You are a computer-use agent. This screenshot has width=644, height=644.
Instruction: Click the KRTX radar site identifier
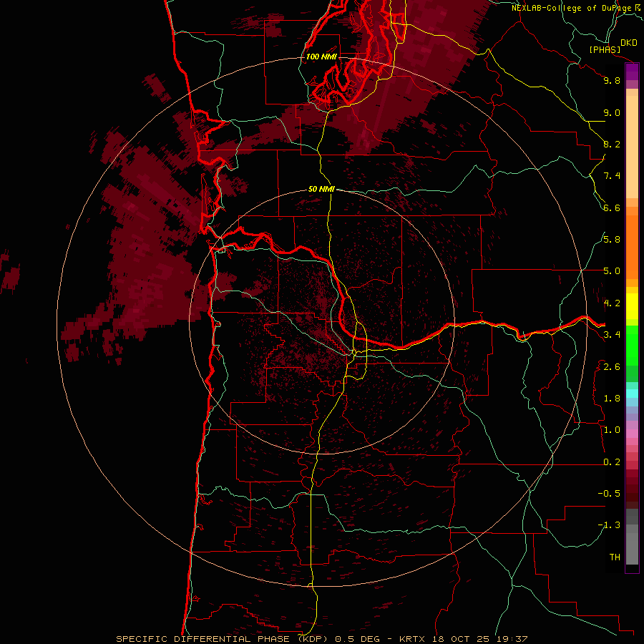pos(413,639)
